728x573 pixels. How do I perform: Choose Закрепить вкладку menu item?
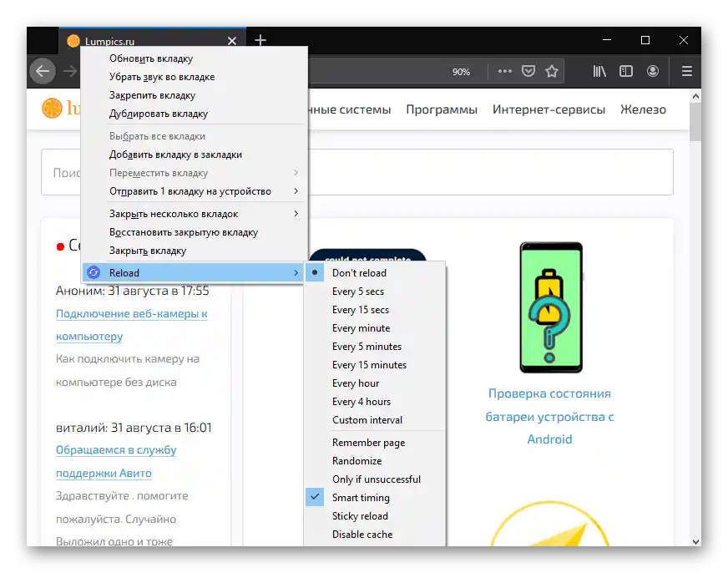[x=194, y=95]
